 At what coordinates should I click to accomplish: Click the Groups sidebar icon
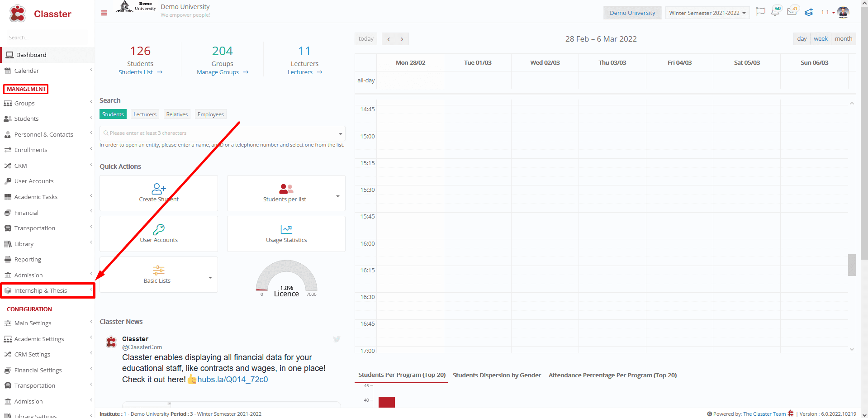pos(8,103)
